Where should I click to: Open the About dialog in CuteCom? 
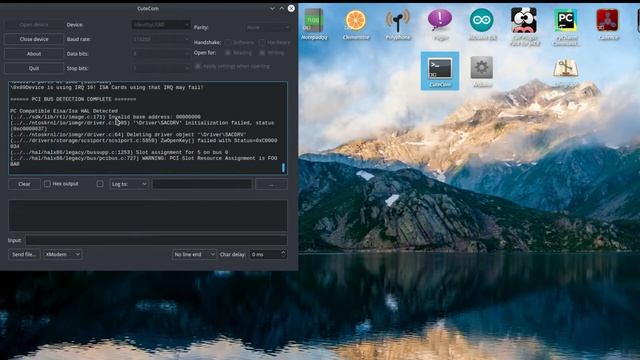click(x=34, y=53)
